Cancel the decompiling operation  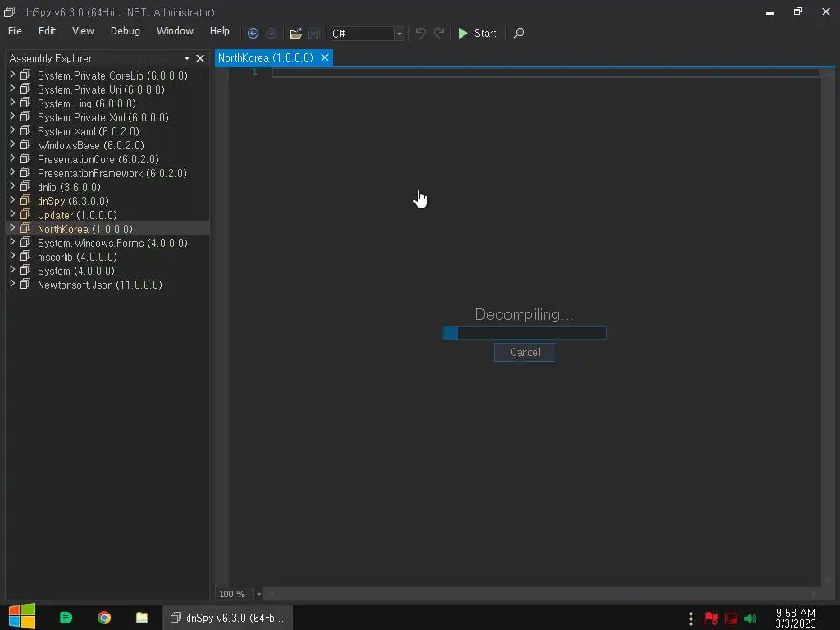[524, 353]
